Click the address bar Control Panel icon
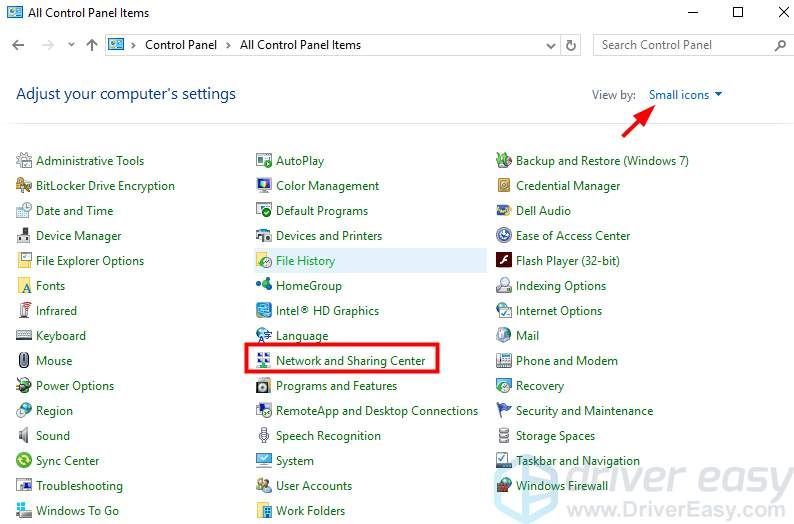 click(116, 45)
